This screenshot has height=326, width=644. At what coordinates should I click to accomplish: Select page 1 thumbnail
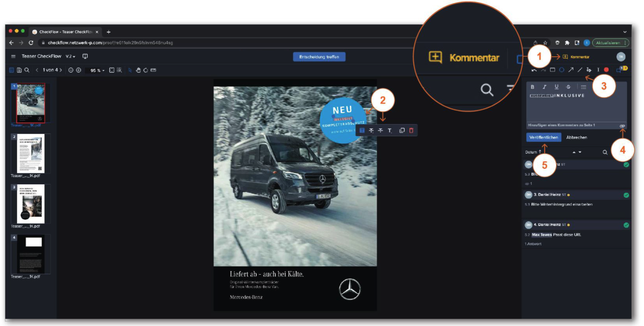(x=30, y=103)
